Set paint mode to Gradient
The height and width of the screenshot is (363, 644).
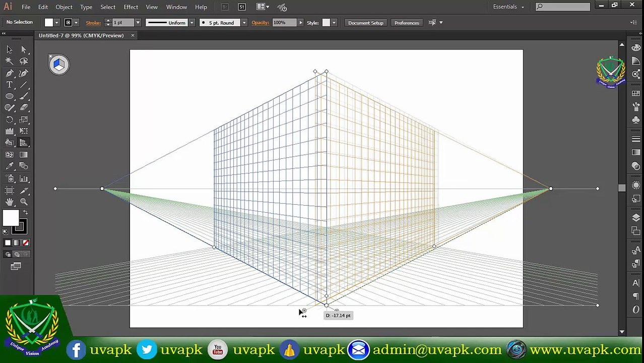[x=17, y=243]
